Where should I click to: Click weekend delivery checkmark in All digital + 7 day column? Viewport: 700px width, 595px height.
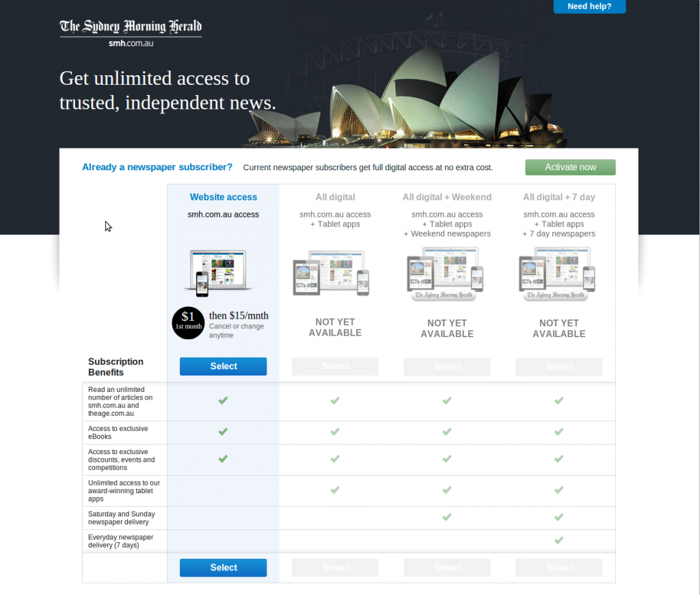coord(559,517)
